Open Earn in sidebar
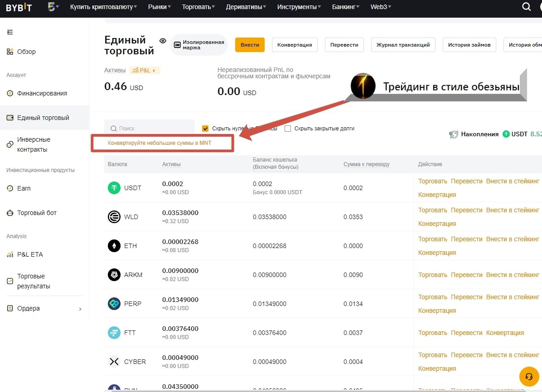 pyautogui.click(x=24, y=188)
